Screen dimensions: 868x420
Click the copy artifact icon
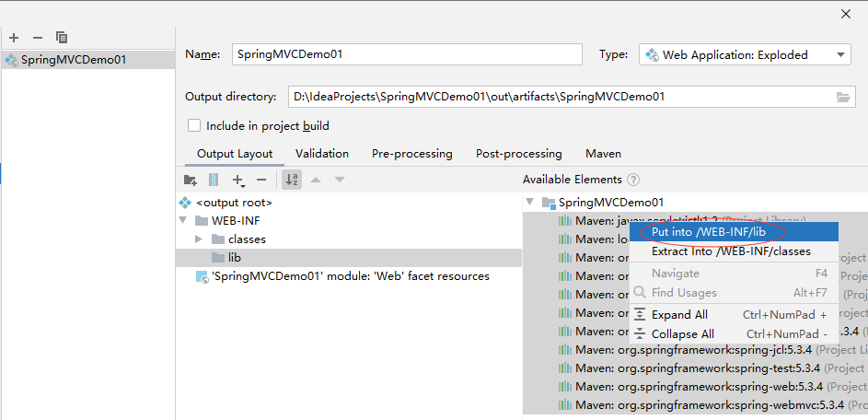(62, 38)
